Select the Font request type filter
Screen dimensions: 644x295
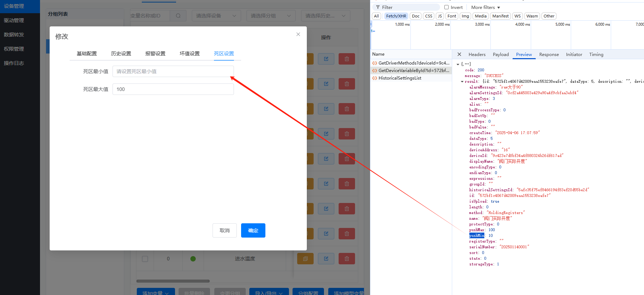tap(452, 16)
